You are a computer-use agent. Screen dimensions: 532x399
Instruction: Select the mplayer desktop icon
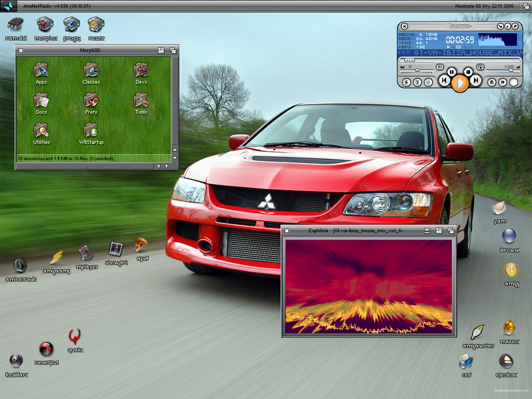click(87, 258)
